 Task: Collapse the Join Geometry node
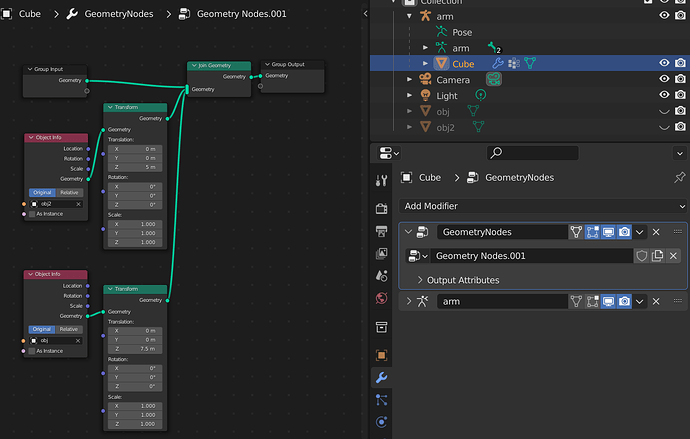(194, 66)
